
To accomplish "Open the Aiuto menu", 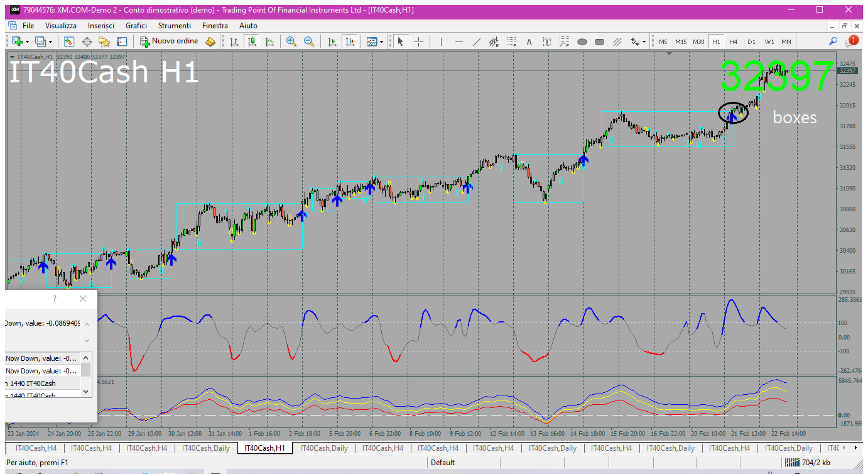I will click(x=248, y=26).
